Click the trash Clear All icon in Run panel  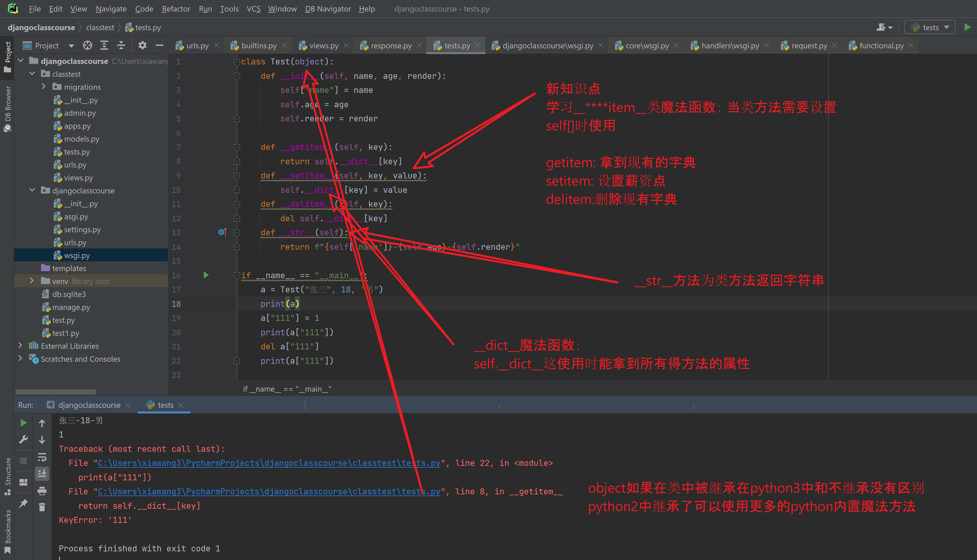[42, 507]
